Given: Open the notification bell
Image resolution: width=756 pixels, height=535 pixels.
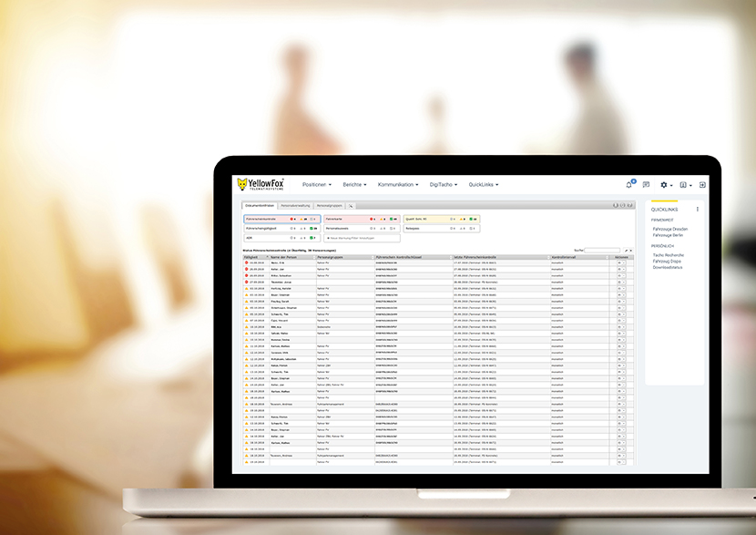Looking at the screenshot, I should point(628,185).
